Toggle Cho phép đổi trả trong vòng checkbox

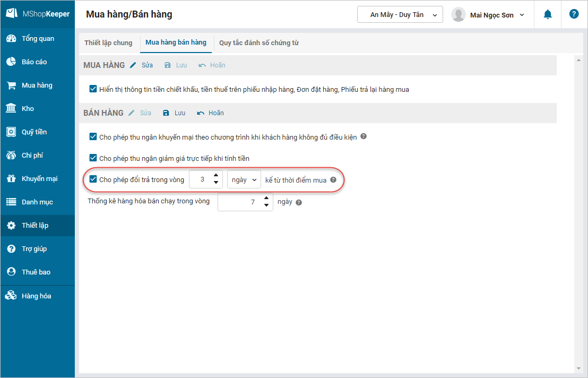[x=93, y=179]
